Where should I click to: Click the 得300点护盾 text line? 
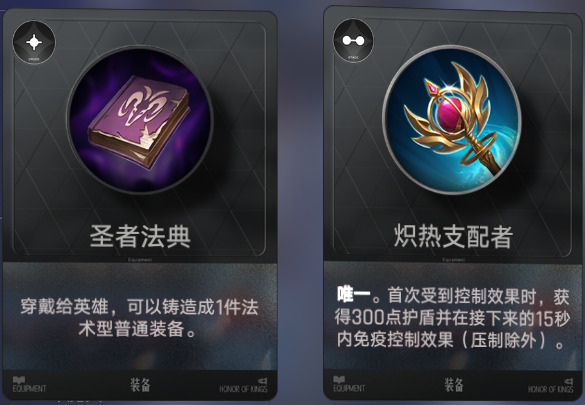coord(452,318)
